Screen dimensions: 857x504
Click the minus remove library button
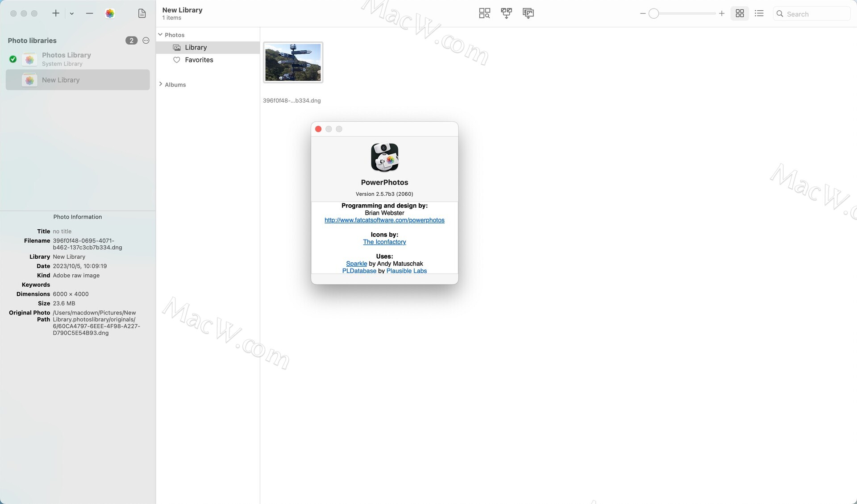click(89, 13)
